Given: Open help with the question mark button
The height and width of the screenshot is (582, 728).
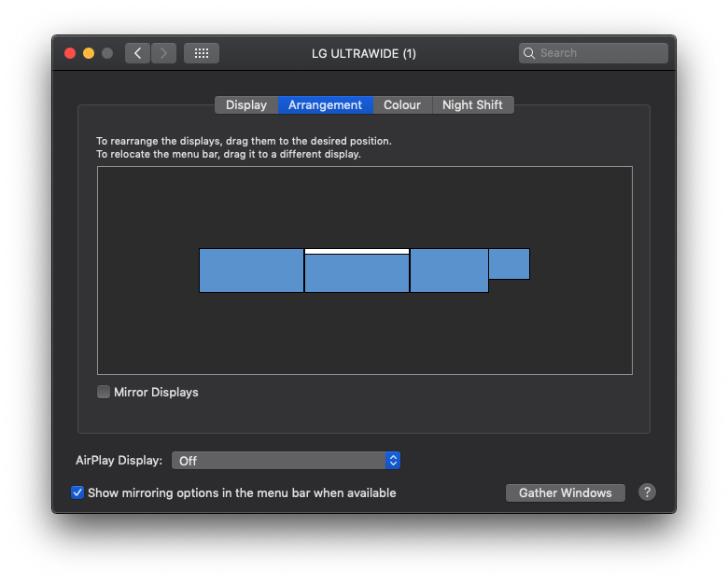Looking at the screenshot, I should coord(647,492).
